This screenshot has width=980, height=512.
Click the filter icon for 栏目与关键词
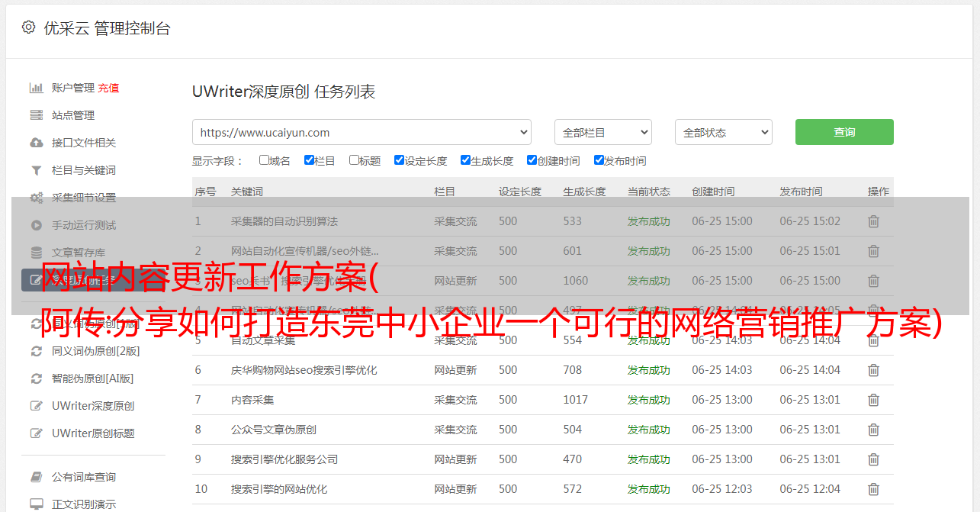[36, 170]
